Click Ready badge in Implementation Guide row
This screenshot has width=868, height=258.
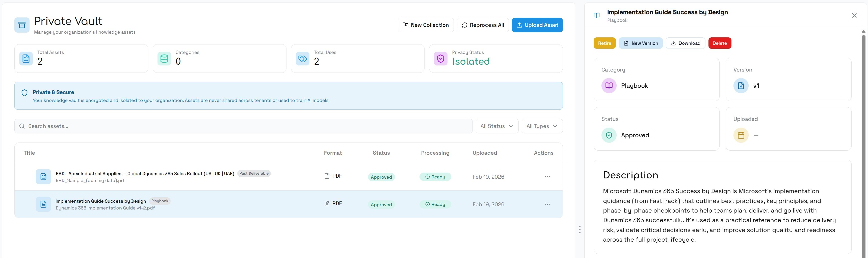coord(435,204)
